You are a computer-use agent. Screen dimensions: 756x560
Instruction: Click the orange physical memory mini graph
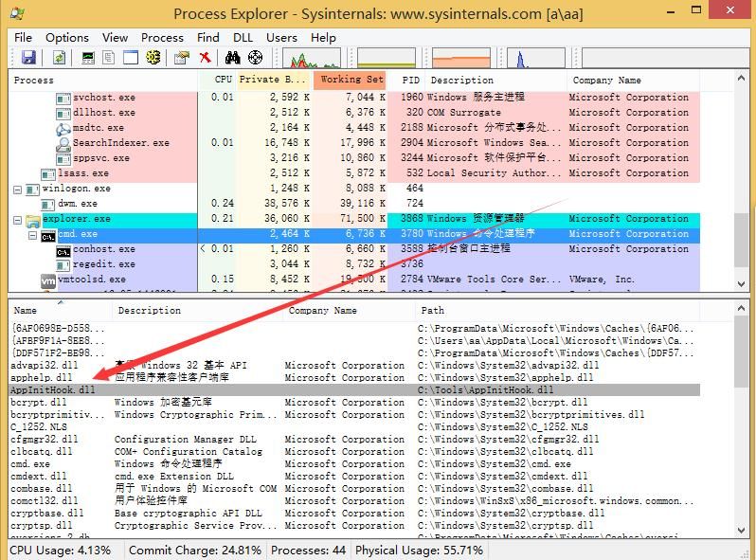[461, 58]
